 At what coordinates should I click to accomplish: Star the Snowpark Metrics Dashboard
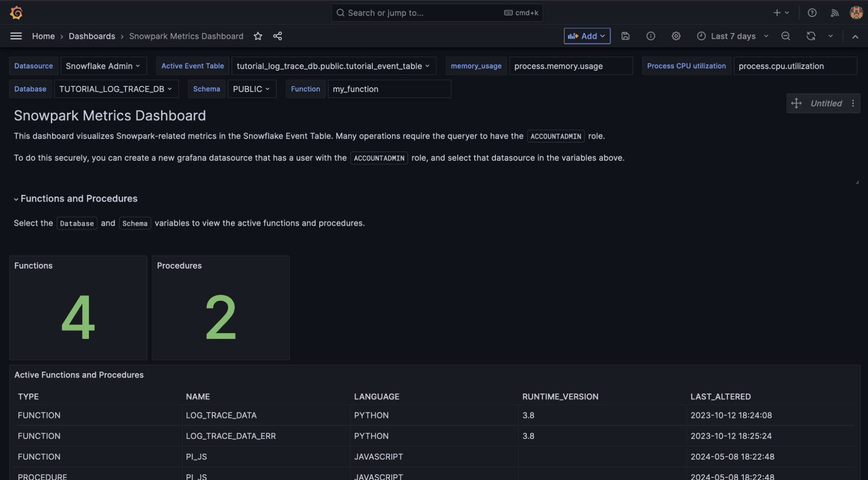[258, 36]
